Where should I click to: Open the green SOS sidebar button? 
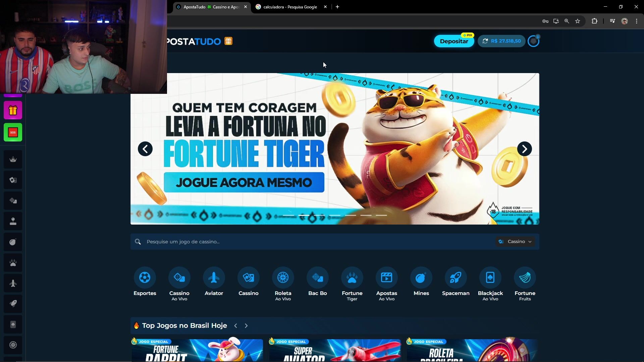click(13, 132)
